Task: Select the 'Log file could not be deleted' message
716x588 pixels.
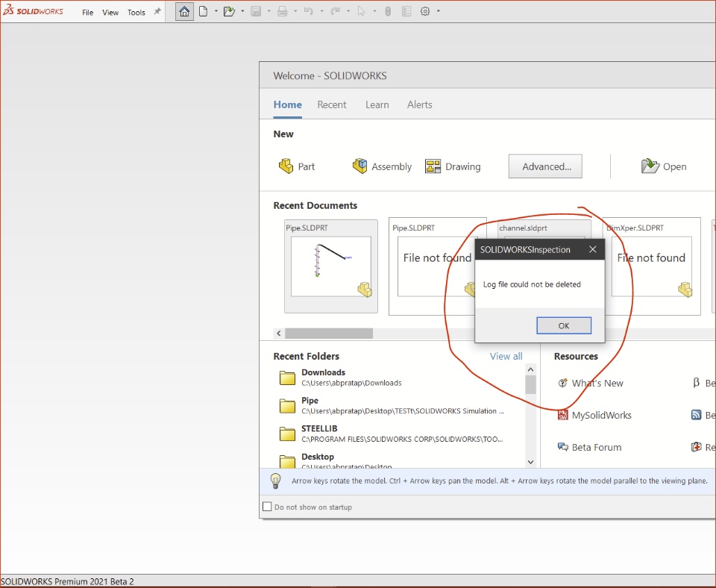Action: click(532, 284)
